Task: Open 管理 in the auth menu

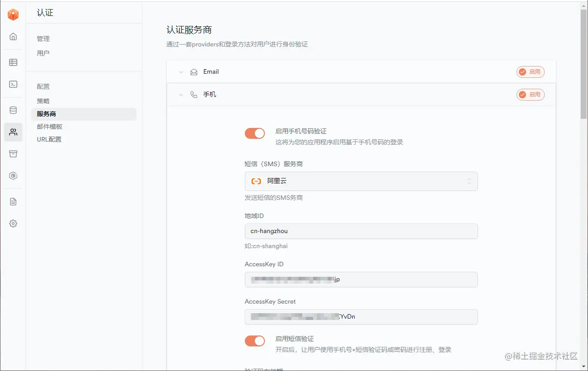Action: [43, 39]
